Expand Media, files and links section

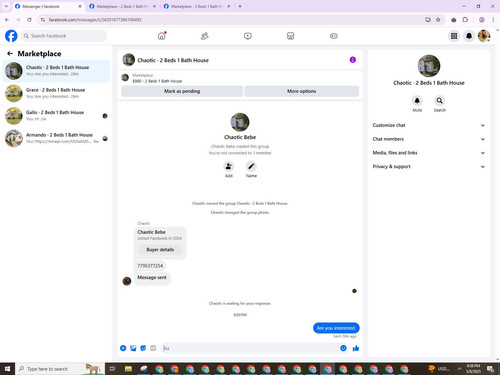pyautogui.click(x=428, y=153)
